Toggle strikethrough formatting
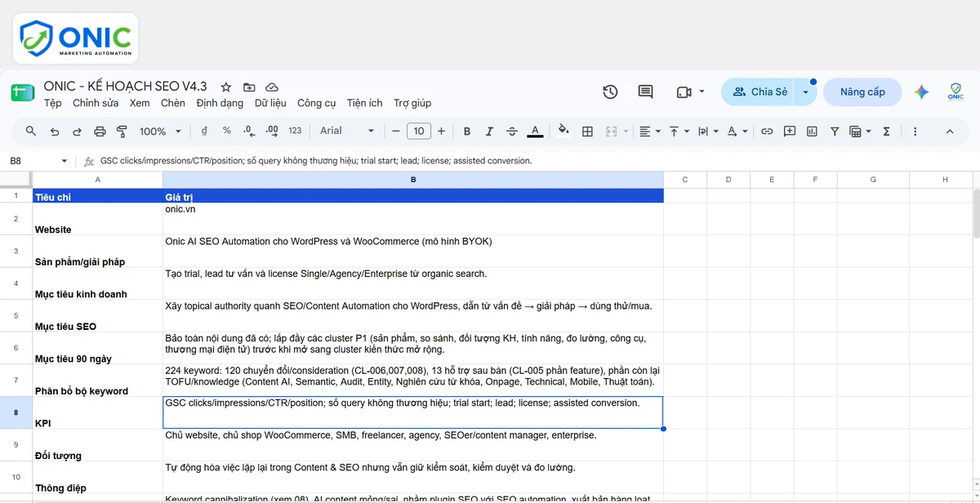 (512, 131)
